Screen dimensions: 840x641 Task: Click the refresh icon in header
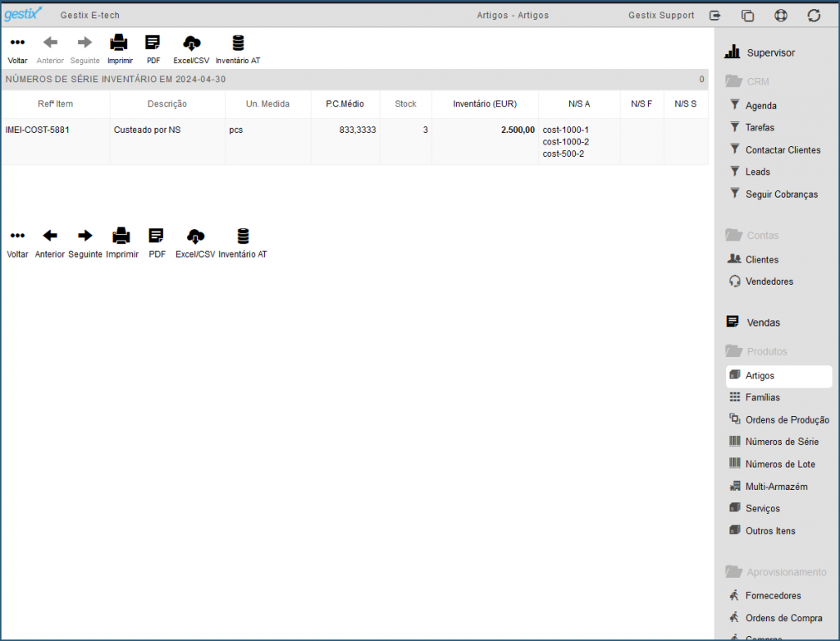[x=814, y=16]
